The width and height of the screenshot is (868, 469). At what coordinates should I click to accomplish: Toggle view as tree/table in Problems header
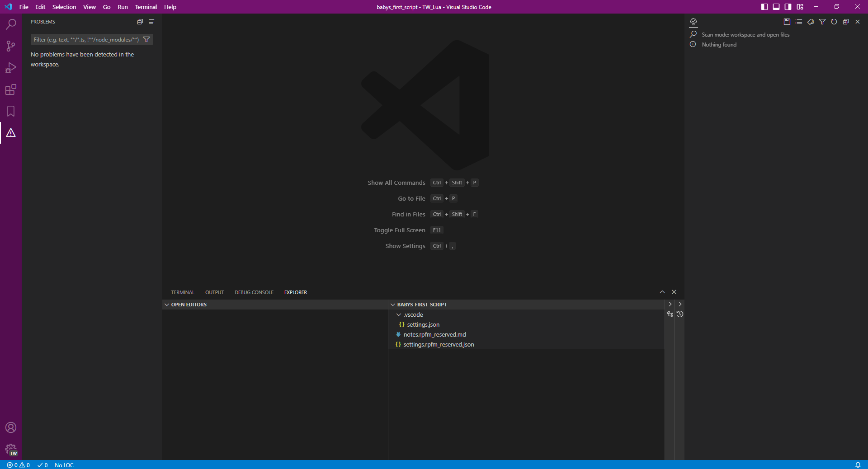click(x=152, y=22)
